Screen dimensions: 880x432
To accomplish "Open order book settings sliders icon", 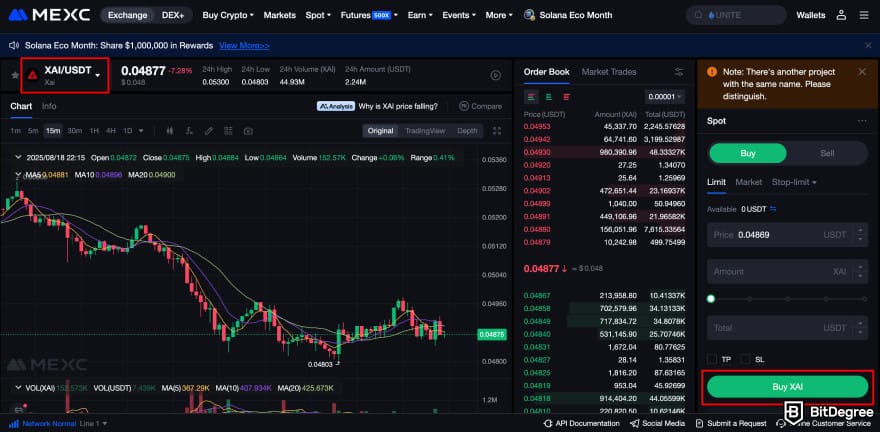I will tap(679, 72).
